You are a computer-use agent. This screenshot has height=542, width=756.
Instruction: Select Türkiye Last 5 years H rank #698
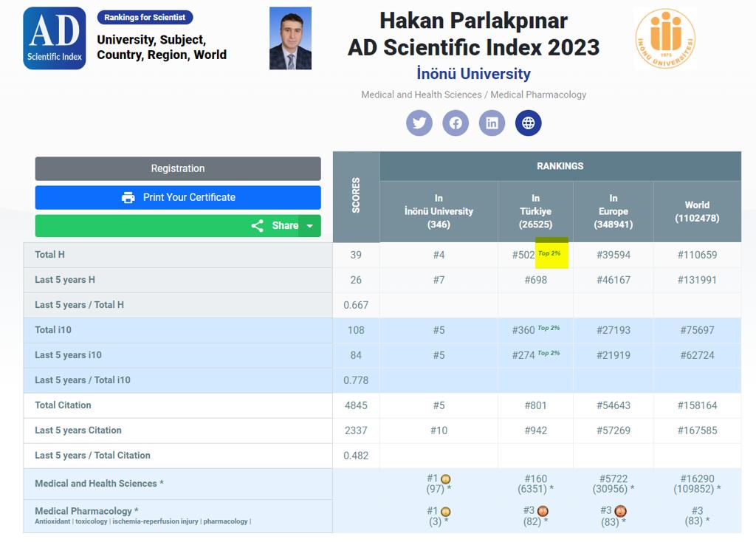pos(536,280)
